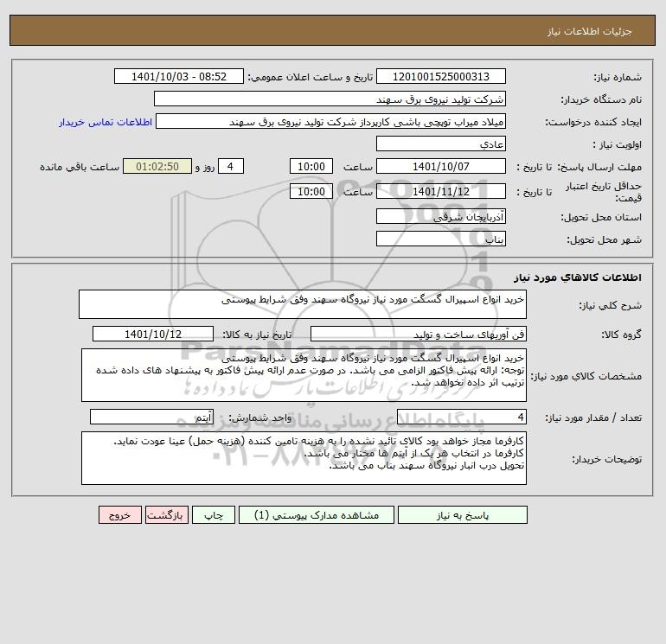Screen dimensions: 666x644
Task: Click buyer name field شرکت تولید نیروی برق سهند
Action: (330, 99)
